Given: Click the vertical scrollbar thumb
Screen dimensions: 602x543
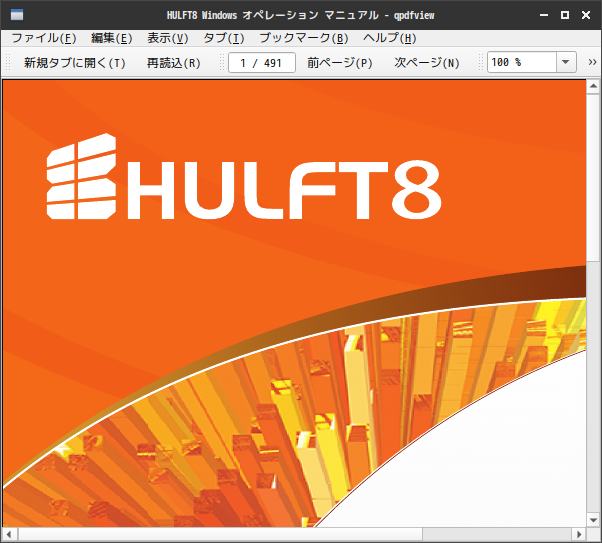Looking at the screenshot, I should click(593, 178).
